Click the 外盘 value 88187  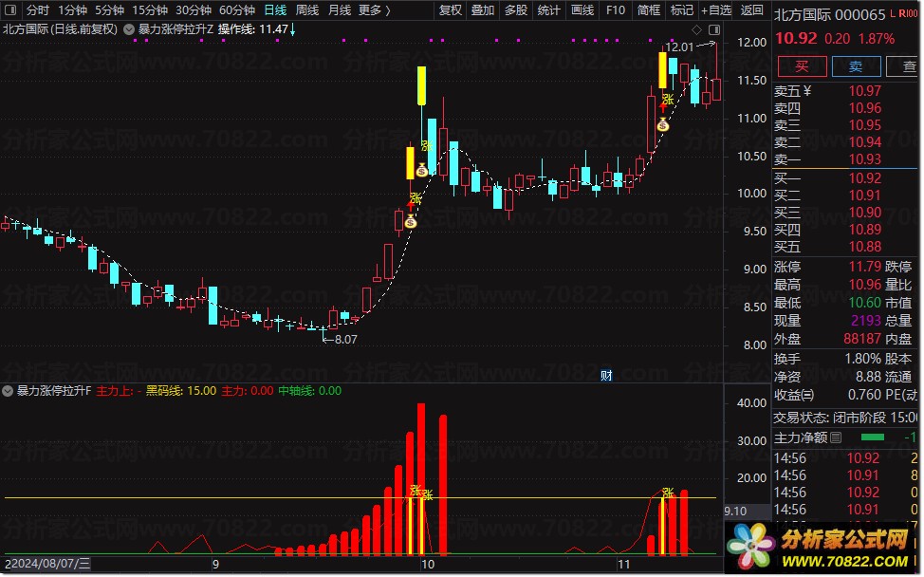(862, 338)
